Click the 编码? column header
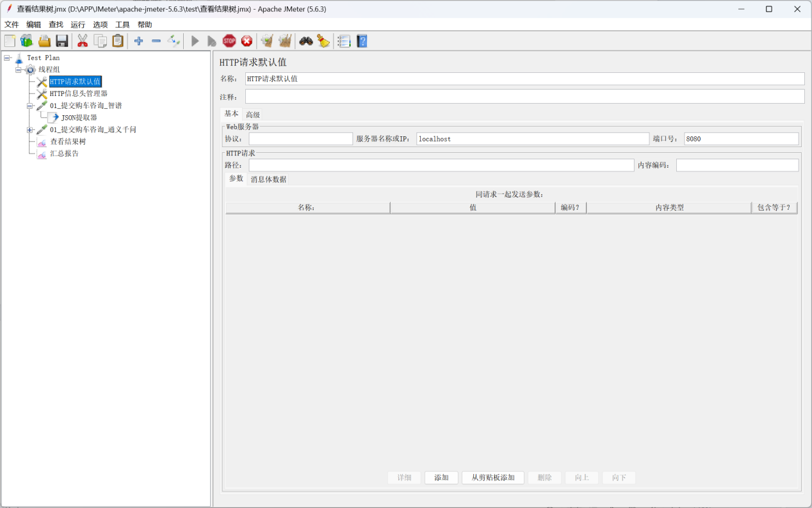This screenshot has height=508, width=812. tap(571, 208)
